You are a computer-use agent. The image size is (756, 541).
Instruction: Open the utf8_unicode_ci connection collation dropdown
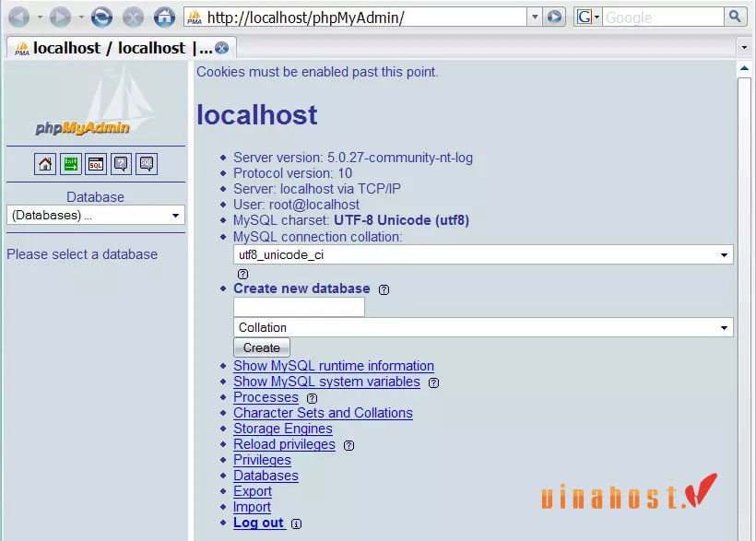483,254
